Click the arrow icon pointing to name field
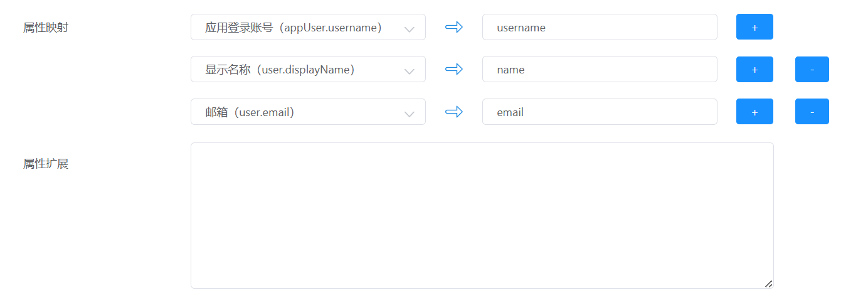The width and height of the screenshot is (868, 305). [453, 69]
